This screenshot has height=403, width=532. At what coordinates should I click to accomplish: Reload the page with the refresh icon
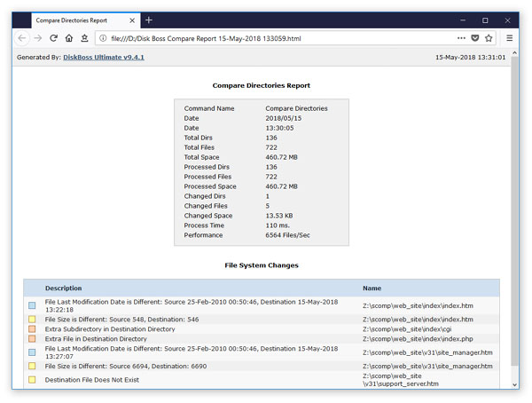click(x=53, y=38)
